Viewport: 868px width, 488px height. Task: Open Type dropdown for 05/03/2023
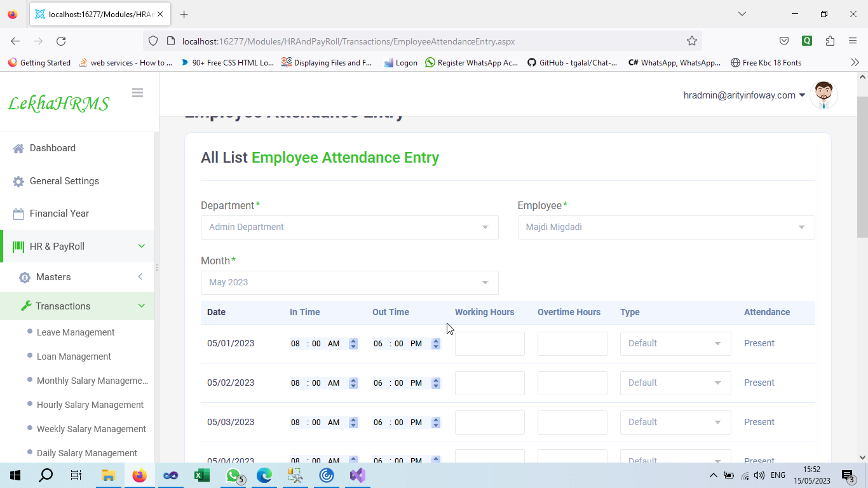click(x=675, y=423)
